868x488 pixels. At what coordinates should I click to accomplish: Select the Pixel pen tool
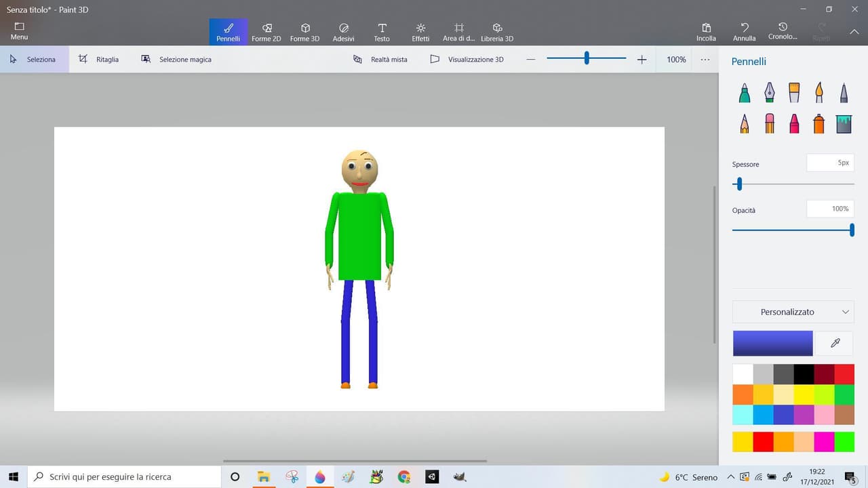point(844,93)
